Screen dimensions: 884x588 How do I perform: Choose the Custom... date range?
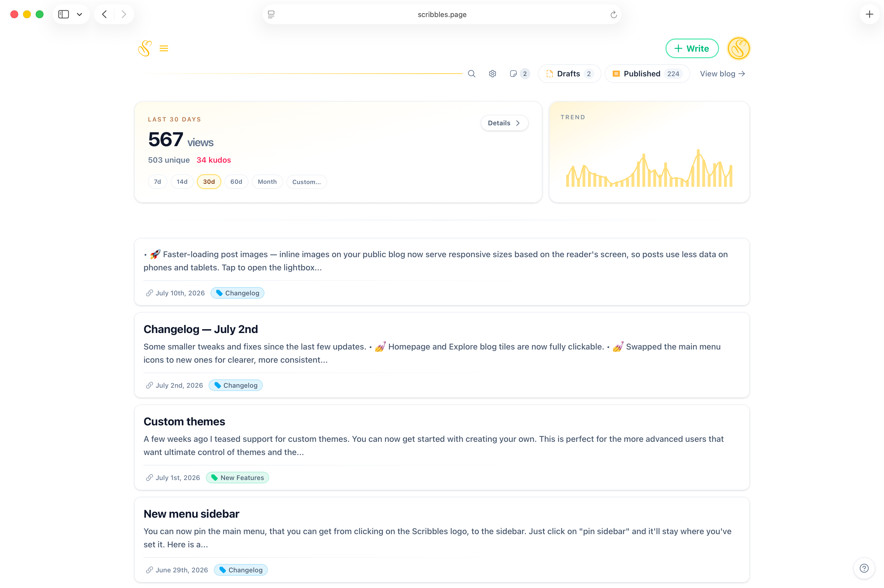pyautogui.click(x=306, y=182)
